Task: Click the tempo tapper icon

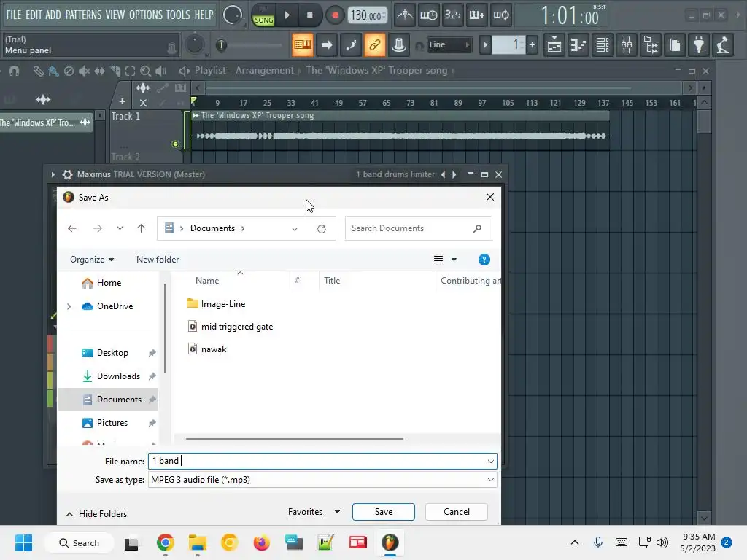Action: coord(723,44)
